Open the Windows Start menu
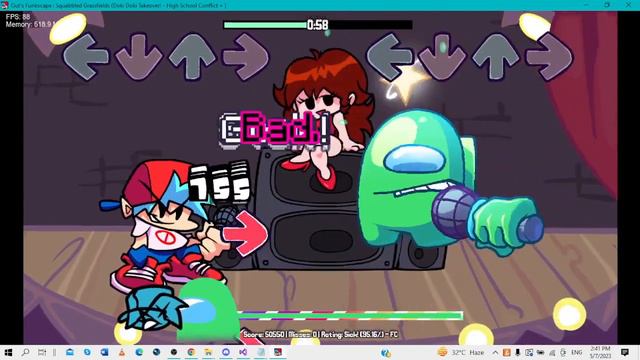 point(8,352)
